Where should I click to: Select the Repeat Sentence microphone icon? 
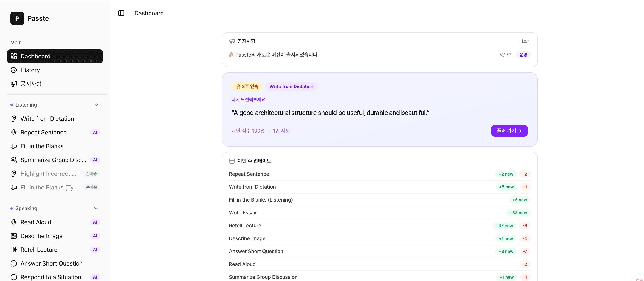[x=14, y=132]
